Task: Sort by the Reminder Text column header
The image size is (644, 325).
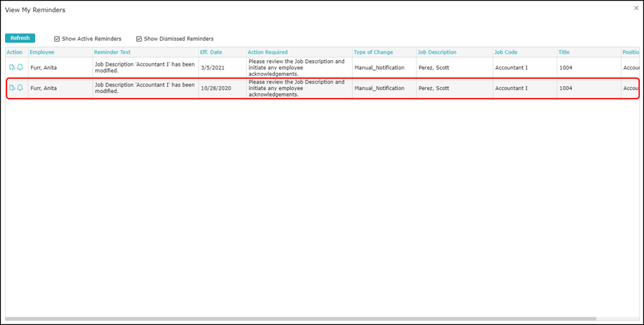Action: click(114, 52)
